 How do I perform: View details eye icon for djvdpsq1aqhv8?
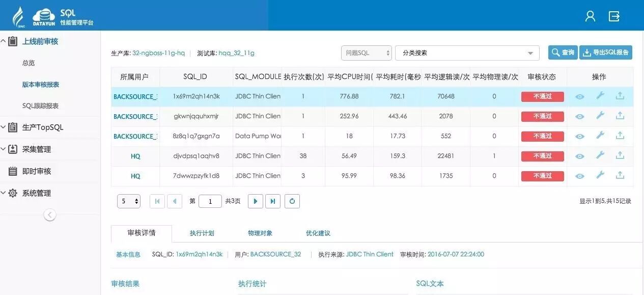[580, 156]
